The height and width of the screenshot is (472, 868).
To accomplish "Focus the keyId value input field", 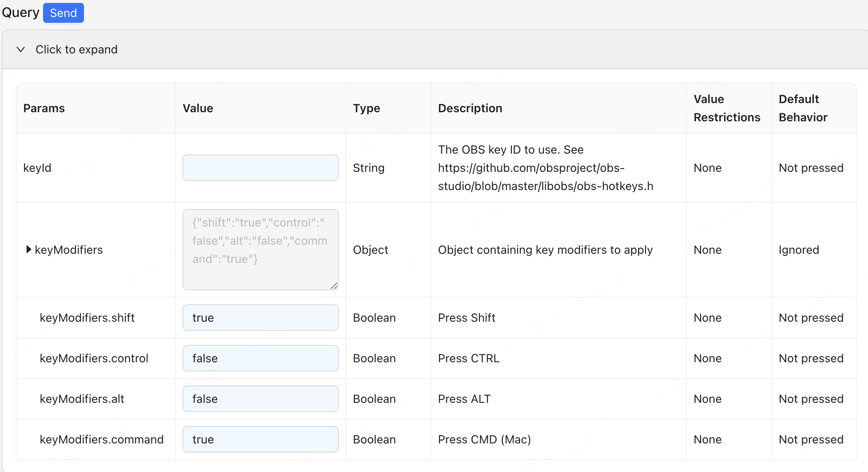I will pyautogui.click(x=260, y=168).
